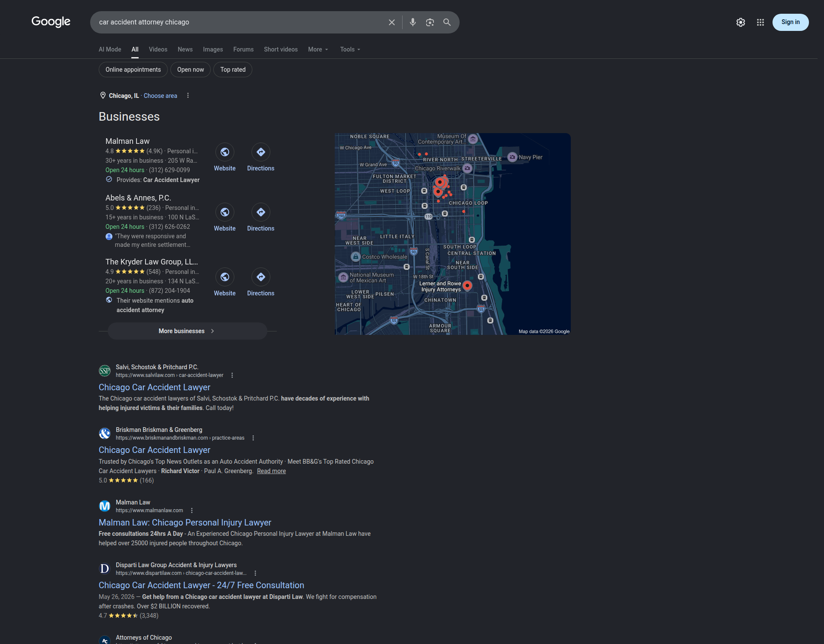
Task: Toggle the Open now filter chip
Action: click(x=191, y=70)
